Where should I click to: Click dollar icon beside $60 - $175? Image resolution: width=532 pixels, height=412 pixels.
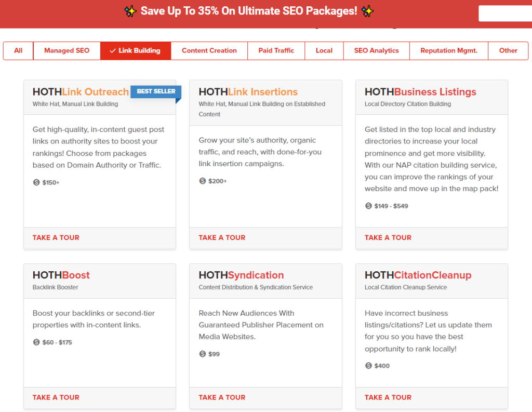(36, 342)
